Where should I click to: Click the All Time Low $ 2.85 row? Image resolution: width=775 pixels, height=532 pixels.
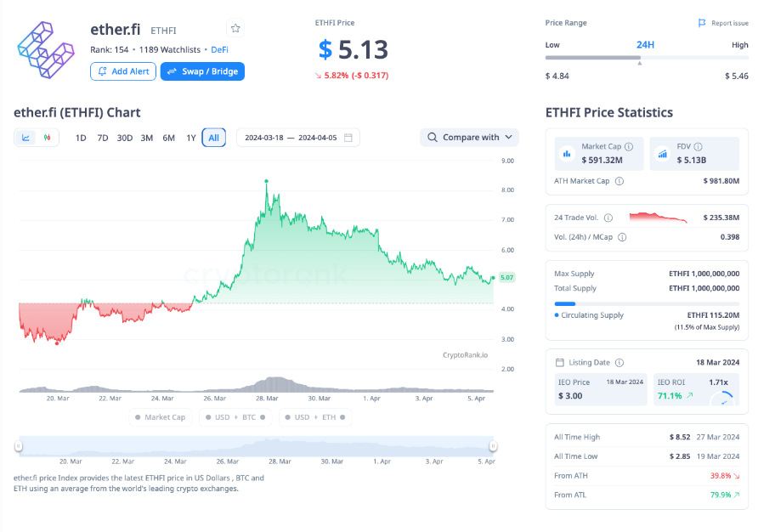(647, 456)
